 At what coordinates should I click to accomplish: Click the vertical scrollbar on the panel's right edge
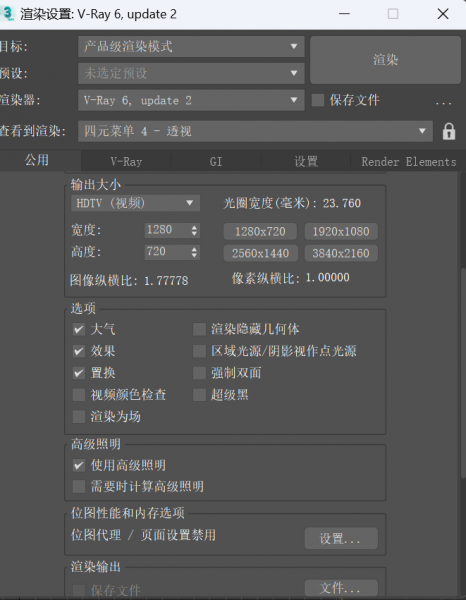coord(463,373)
